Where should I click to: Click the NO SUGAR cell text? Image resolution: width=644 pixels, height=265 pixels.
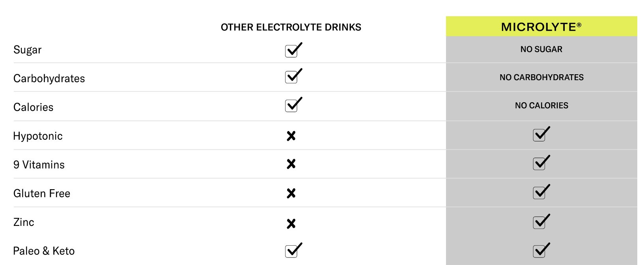tap(541, 49)
